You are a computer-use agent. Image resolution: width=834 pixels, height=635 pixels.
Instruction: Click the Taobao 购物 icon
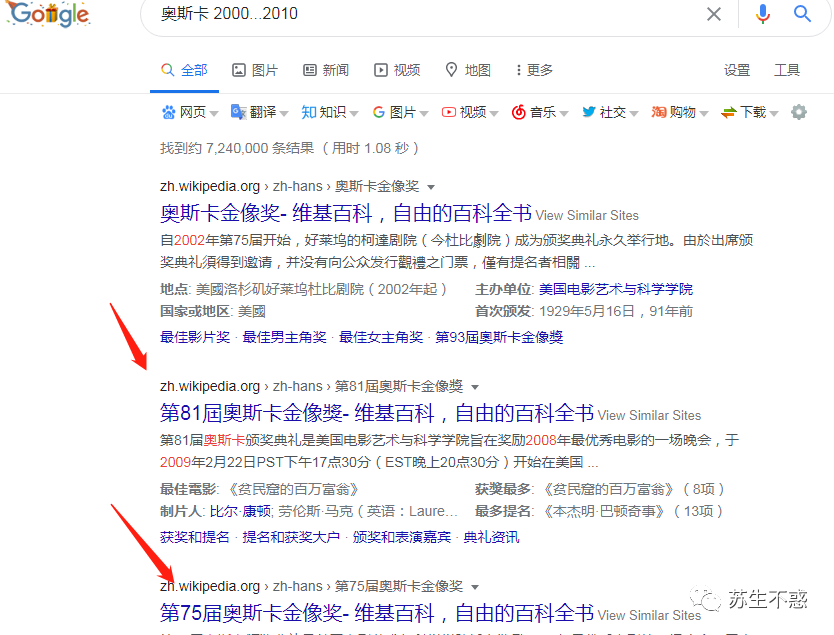pyautogui.click(x=659, y=112)
